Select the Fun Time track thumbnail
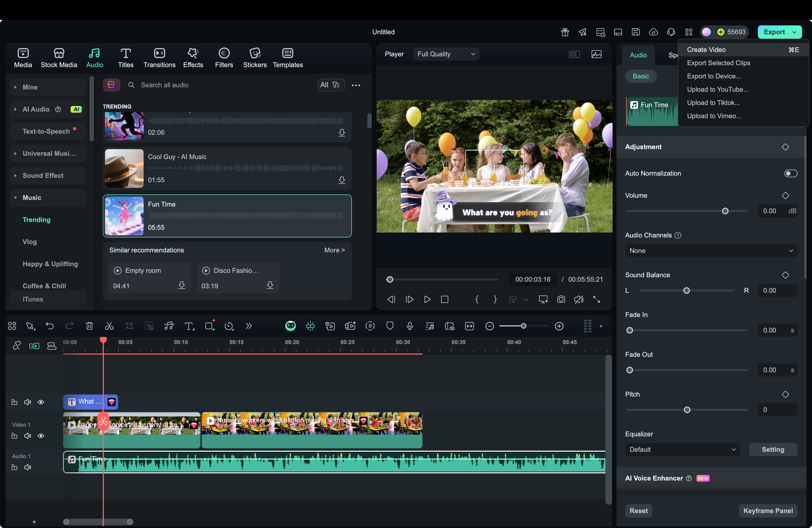The image size is (812, 528). (124, 216)
